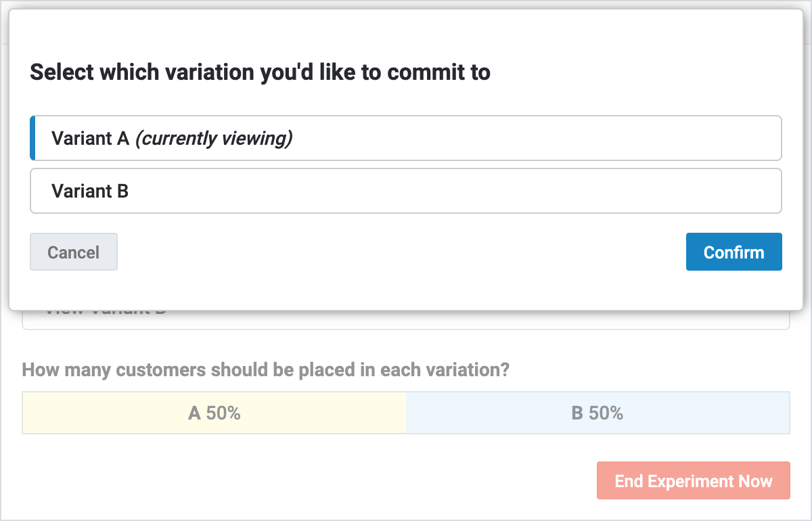Click the partially hidden View Variant B row
Image resolution: width=812 pixels, height=521 pixels.
[x=406, y=319]
